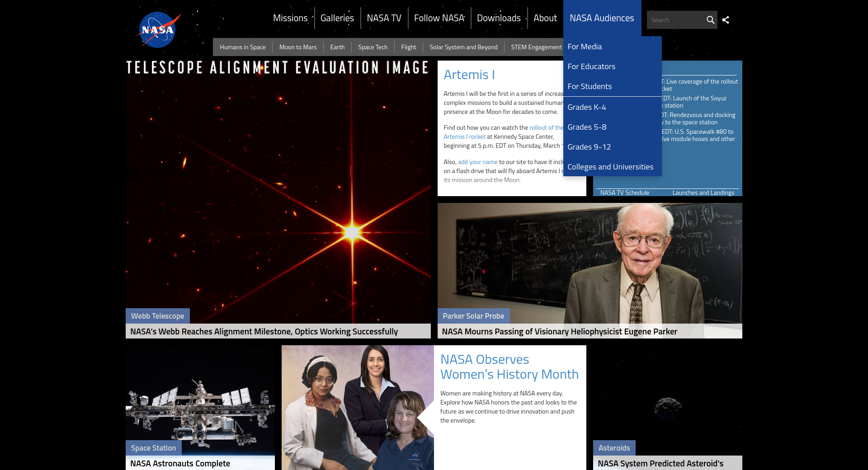Open the Artemis I heading link
Image resolution: width=868 pixels, height=470 pixels.
469,75
